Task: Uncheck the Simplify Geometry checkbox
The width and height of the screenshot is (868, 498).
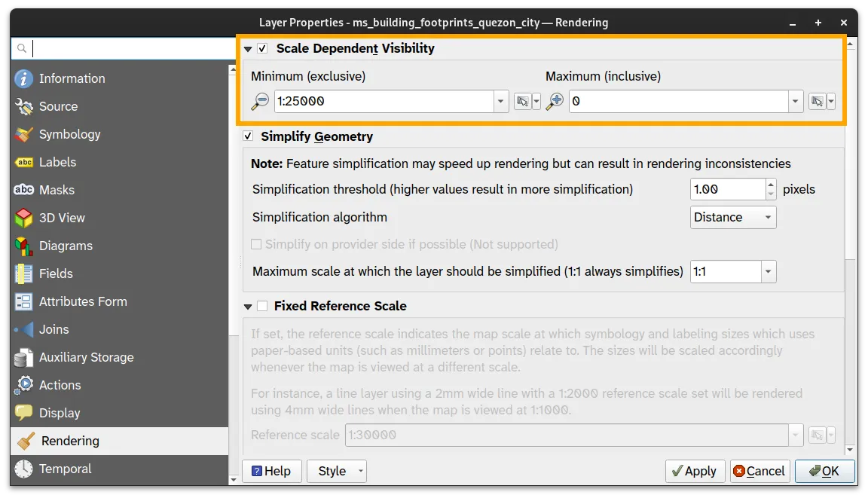Action: 249,136
